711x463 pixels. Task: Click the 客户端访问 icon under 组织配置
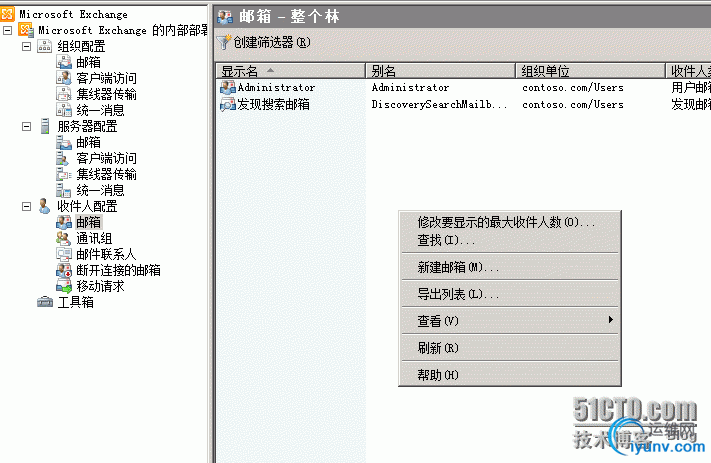[x=64, y=78]
